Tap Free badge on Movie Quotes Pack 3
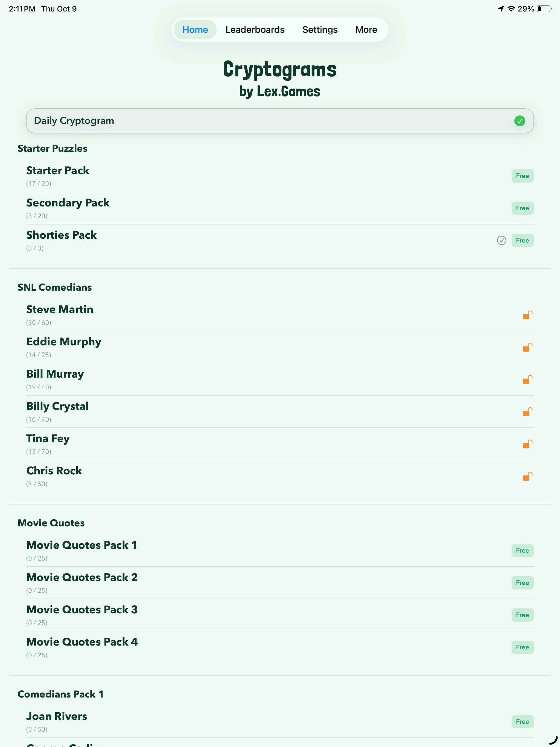The height and width of the screenshot is (747, 560). (523, 615)
